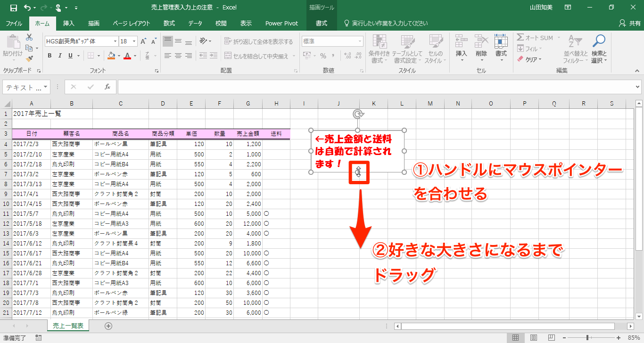Click the 85% zoom level
Viewport: 644px width, 343px height.
pyautogui.click(x=633, y=338)
